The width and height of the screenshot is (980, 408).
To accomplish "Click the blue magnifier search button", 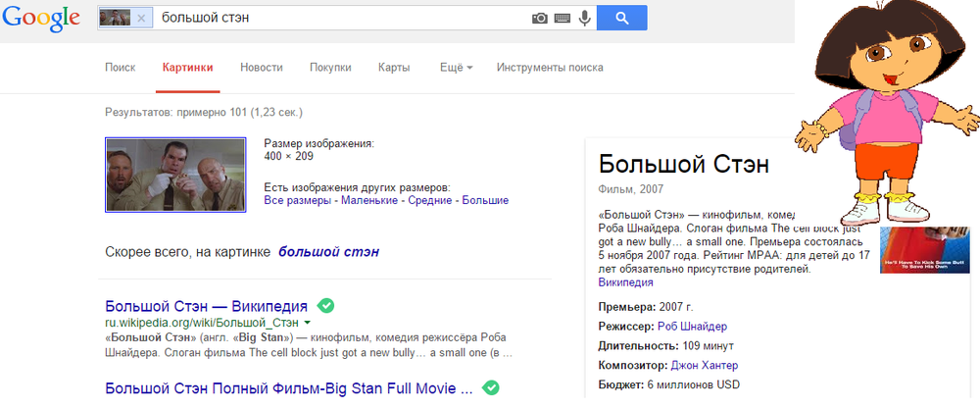I will point(625,18).
